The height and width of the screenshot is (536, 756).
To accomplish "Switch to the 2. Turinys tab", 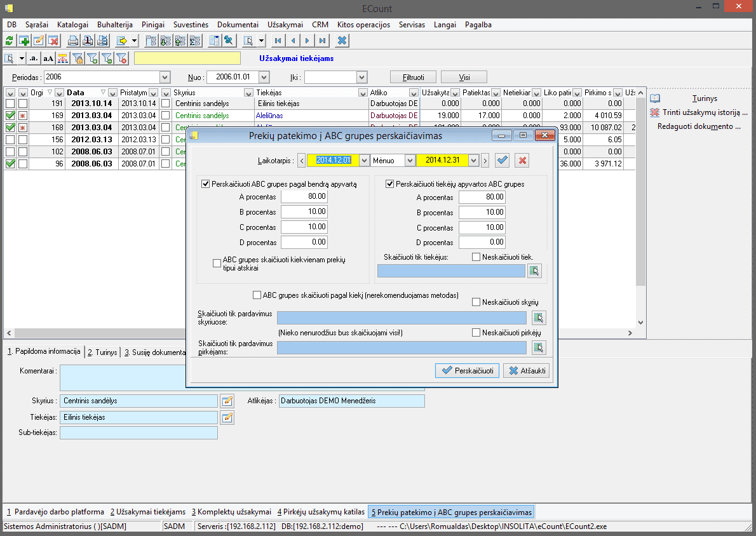I will (102, 352).
